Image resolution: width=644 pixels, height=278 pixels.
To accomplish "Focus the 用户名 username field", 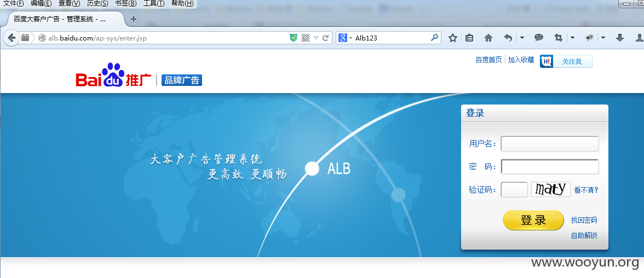I will coord(550,144).
